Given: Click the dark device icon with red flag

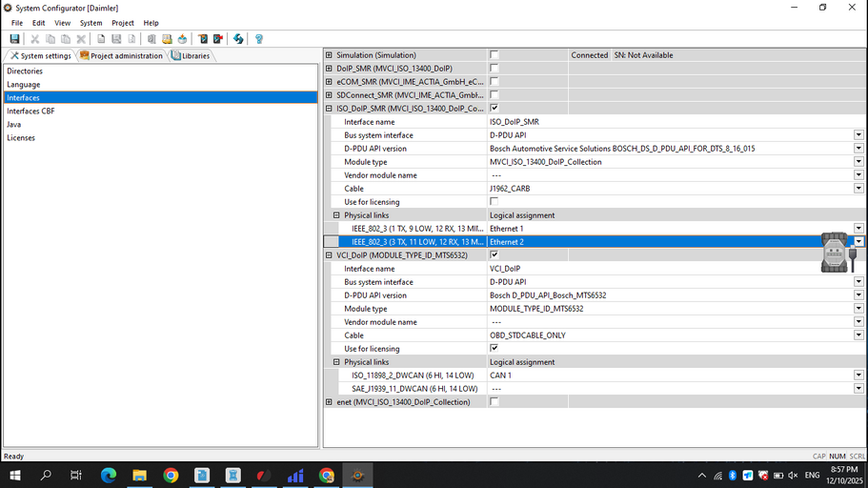Looking at the screenshot, I should click(218, 39).
